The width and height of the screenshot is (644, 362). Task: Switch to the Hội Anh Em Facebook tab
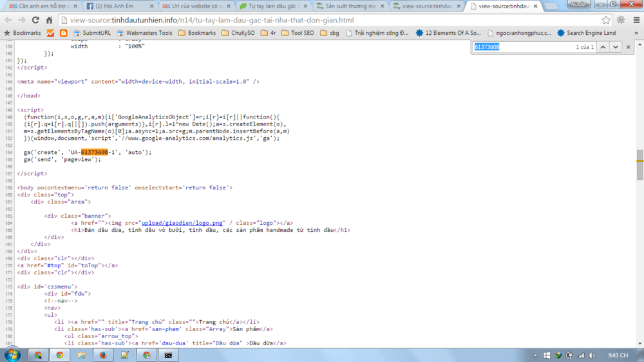coord(120,6)
